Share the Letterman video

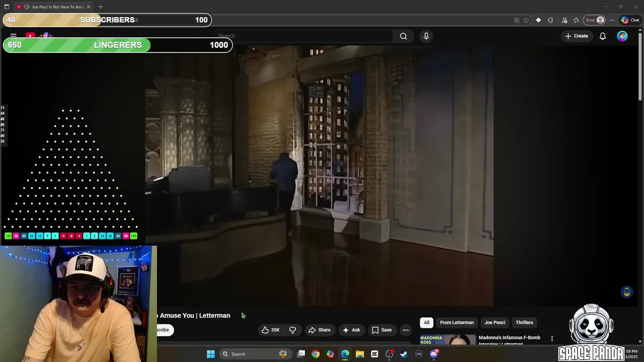[319, 330]
